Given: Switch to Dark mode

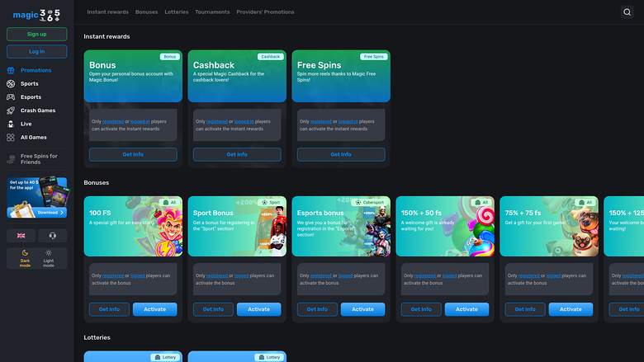Looking at the screenshot, I should pos(25,258).
